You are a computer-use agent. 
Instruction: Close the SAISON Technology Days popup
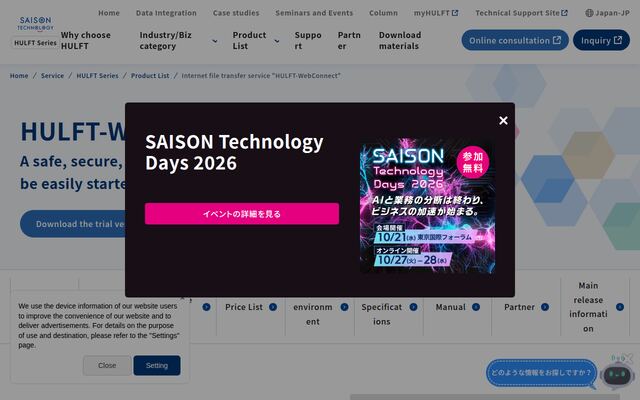pos(503,120)
